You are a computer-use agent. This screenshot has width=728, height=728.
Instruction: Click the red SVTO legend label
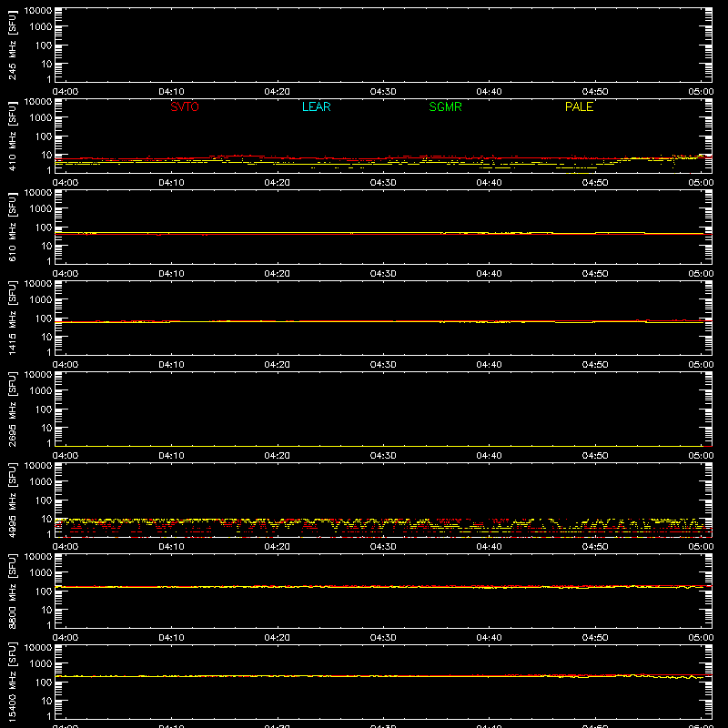coord(185,106)
